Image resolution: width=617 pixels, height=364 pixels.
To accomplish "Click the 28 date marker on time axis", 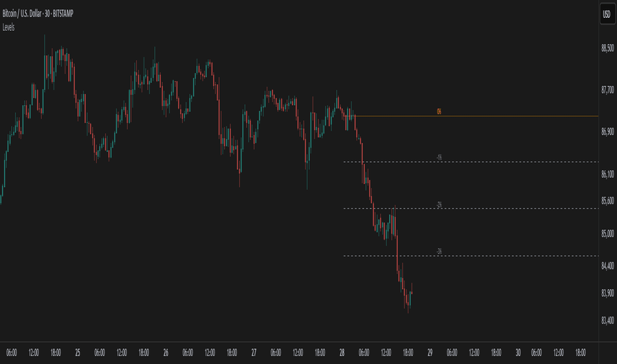I will click(x=342, y=353).
